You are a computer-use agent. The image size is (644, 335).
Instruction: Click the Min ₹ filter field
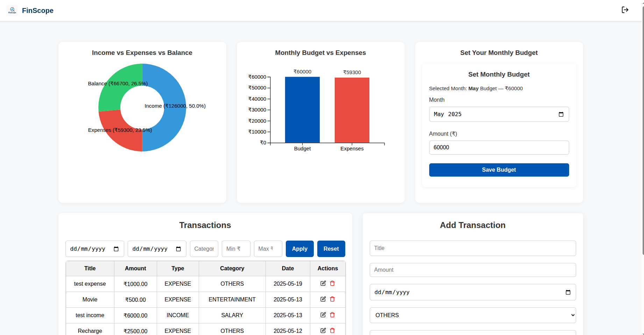(236, 249)
